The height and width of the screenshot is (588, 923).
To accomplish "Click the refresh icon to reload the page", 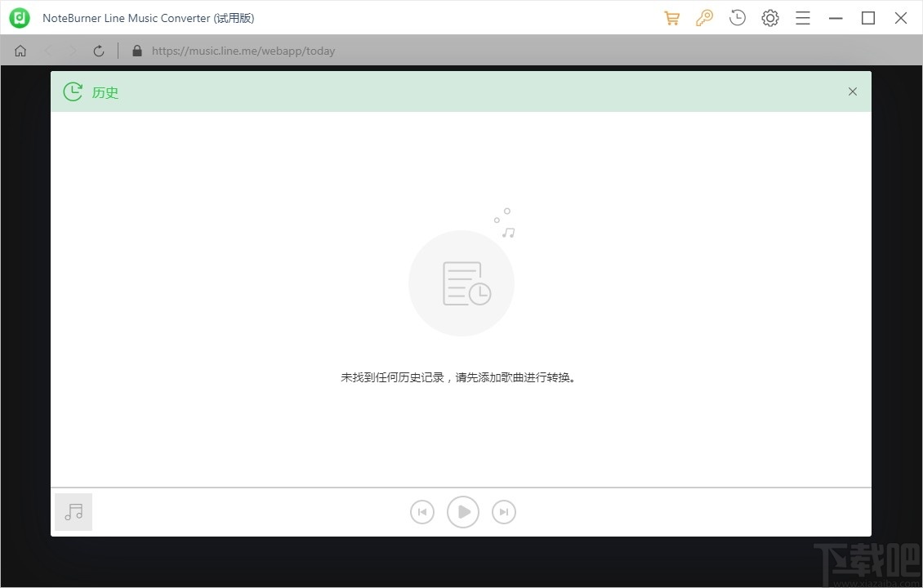I will pos(98,50).
